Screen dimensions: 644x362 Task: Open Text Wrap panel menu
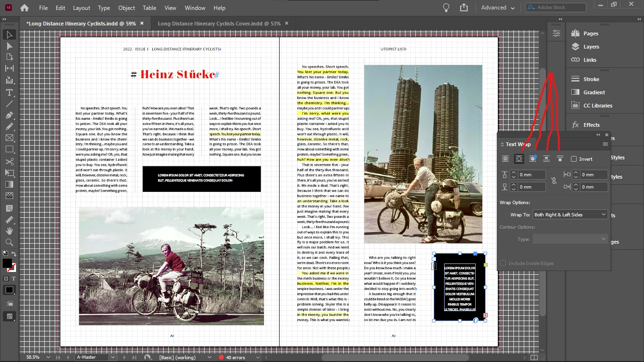pyautogui.click(x=605, y=144)
